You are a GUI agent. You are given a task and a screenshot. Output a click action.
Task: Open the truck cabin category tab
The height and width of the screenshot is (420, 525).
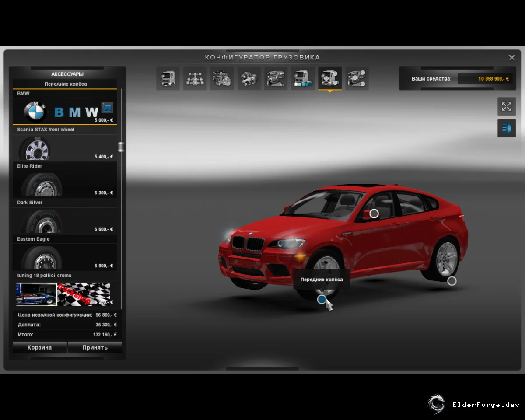pos(168,78)
